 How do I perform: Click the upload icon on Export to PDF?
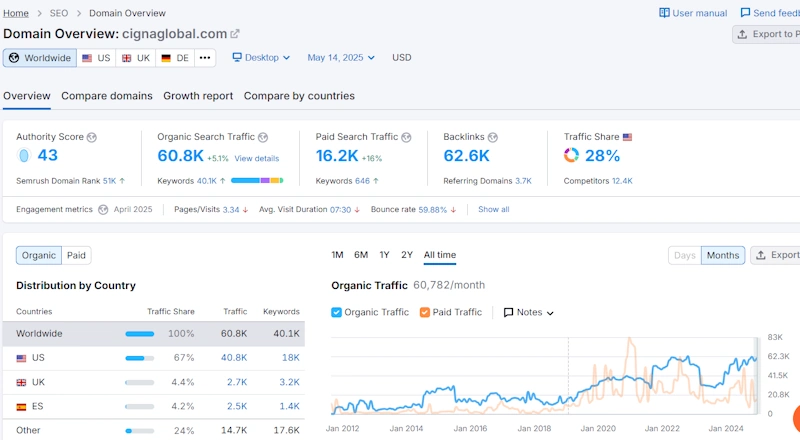742,34
